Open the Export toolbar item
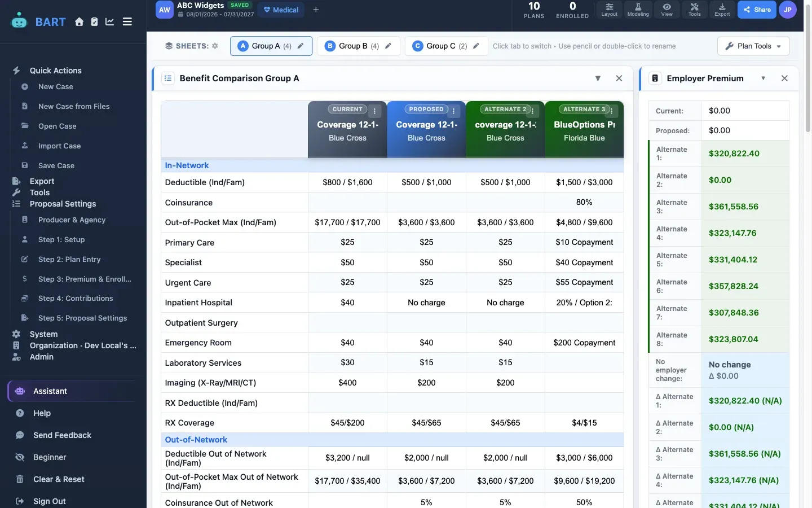 [x=722, y=10]
